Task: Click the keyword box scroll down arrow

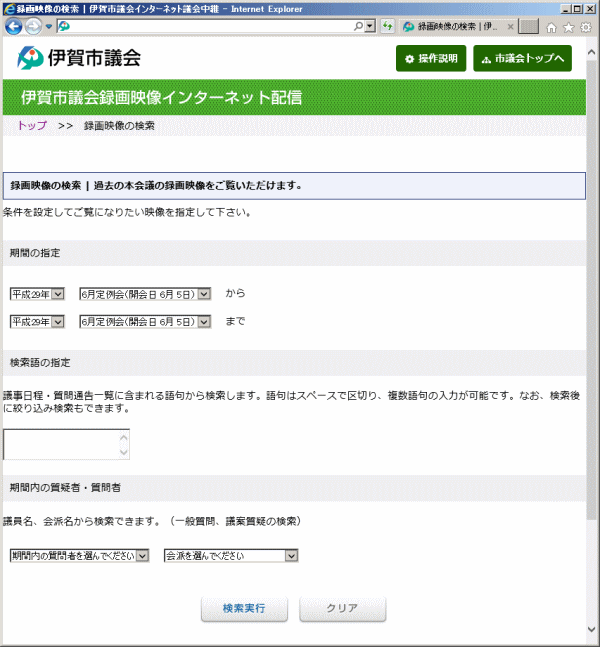Action: tap(124, 452)
